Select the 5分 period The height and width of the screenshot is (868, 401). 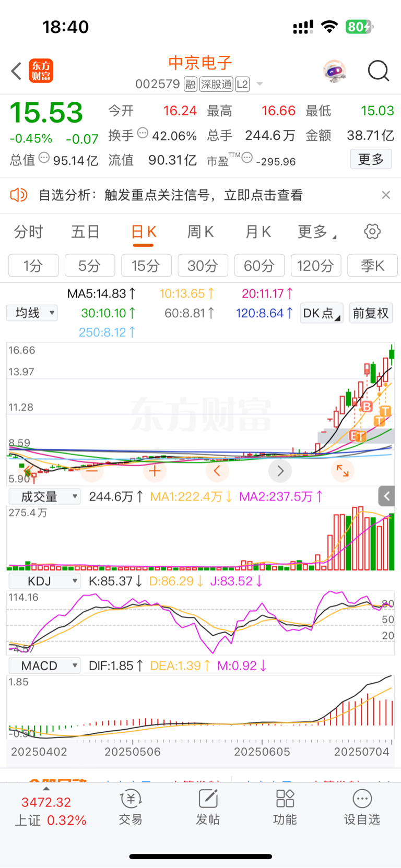coord(90,266)
